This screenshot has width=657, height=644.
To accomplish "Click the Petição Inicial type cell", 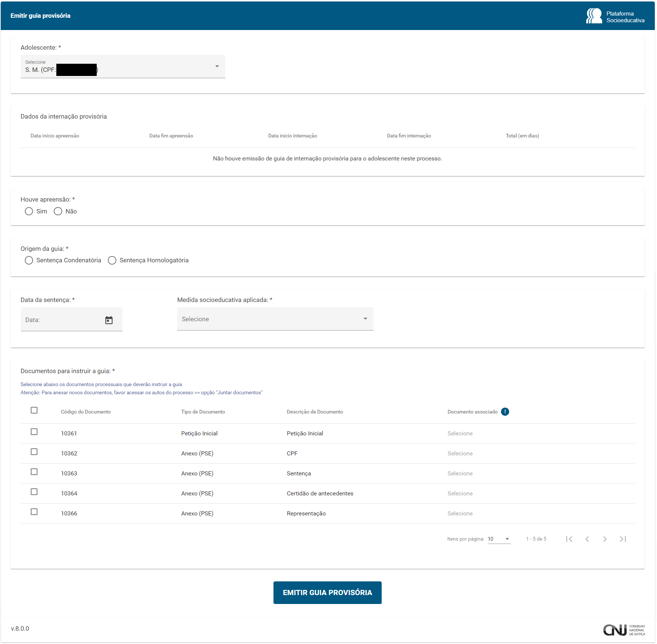I will point(199,434).
